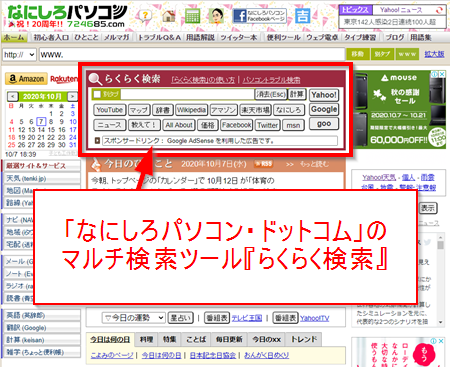Open the トラブルQ&A menu item
The width and height of the screenshot is (450, 367).
159,37
